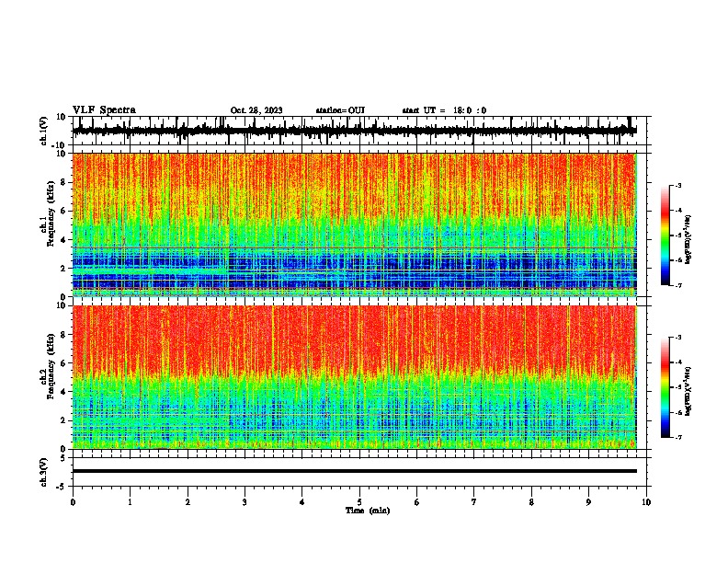Viewport: 728px width, 563px height.
Task: Click tick label "2" on the Time axis
Action: coord(188,502)
